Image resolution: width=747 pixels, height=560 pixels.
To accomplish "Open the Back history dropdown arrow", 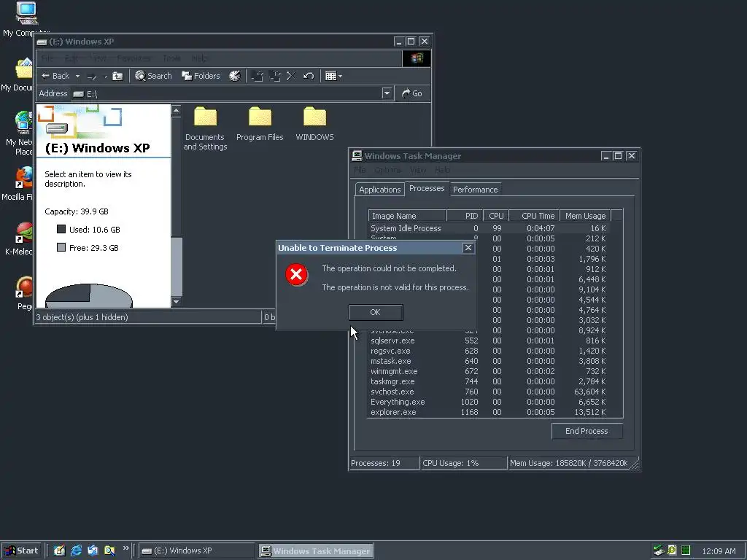I will click(x=77, y=76).
